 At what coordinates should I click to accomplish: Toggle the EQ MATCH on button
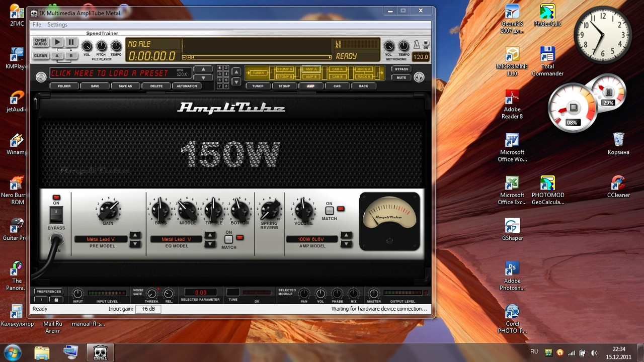[x=228, y=239]
